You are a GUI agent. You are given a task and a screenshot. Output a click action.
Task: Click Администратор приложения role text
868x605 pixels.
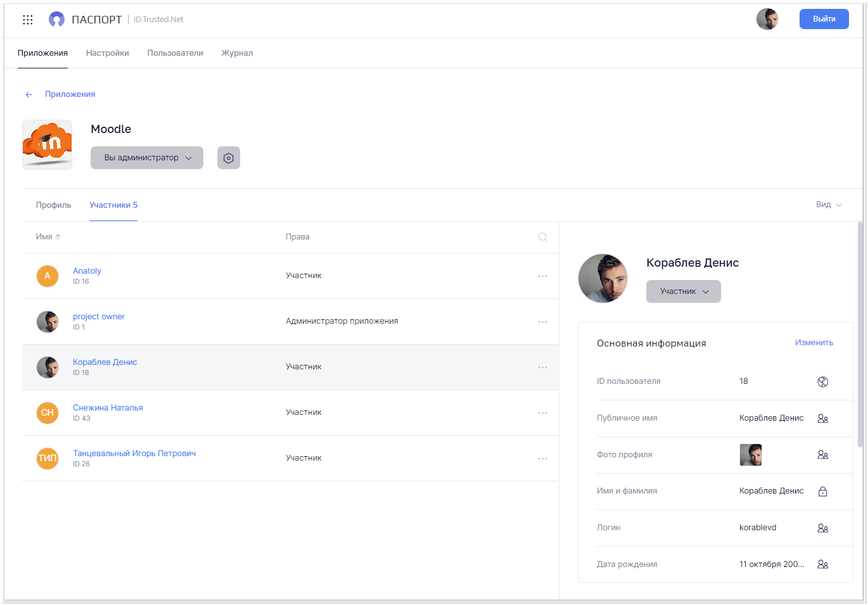[x=342, y=321]
